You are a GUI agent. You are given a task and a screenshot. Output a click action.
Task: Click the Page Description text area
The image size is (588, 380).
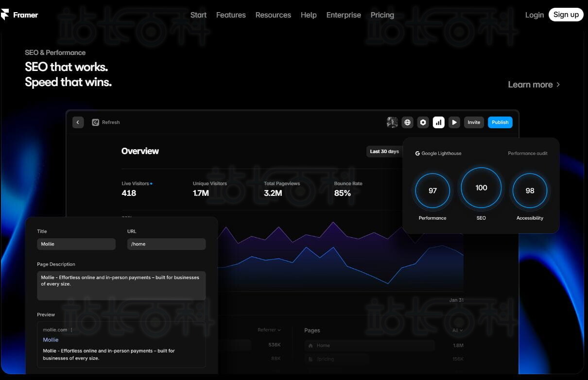(x=121, y=285)
